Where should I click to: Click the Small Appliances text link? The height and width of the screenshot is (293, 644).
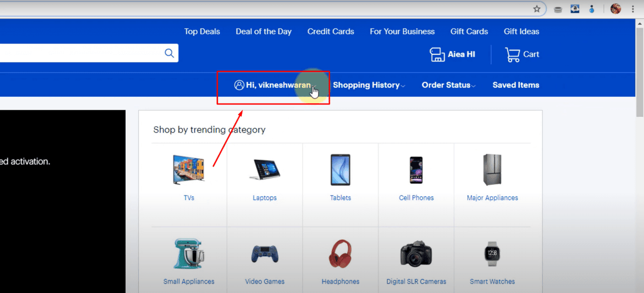pos(189,281)
